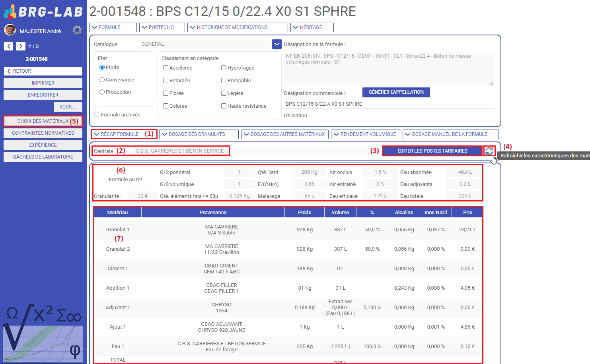
Task: Expand DOSAGE DES AUTRES MATÉRIAUX section
Action: (285, 134)
